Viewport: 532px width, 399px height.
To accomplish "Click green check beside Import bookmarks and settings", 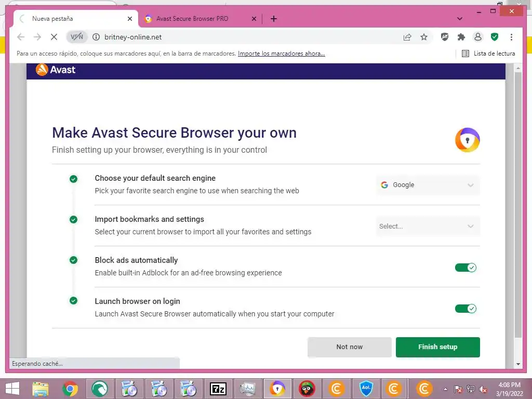I will (73, 220).
